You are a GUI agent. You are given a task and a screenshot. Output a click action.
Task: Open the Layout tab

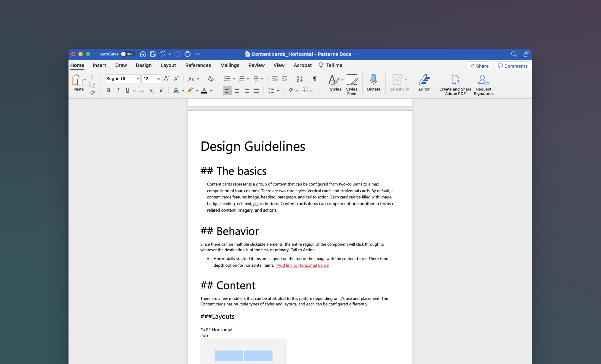(x=168, y=65)
